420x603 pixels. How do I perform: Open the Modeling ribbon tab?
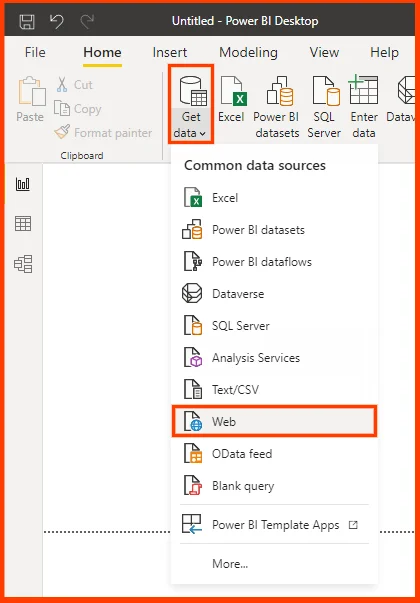point(248,52)
